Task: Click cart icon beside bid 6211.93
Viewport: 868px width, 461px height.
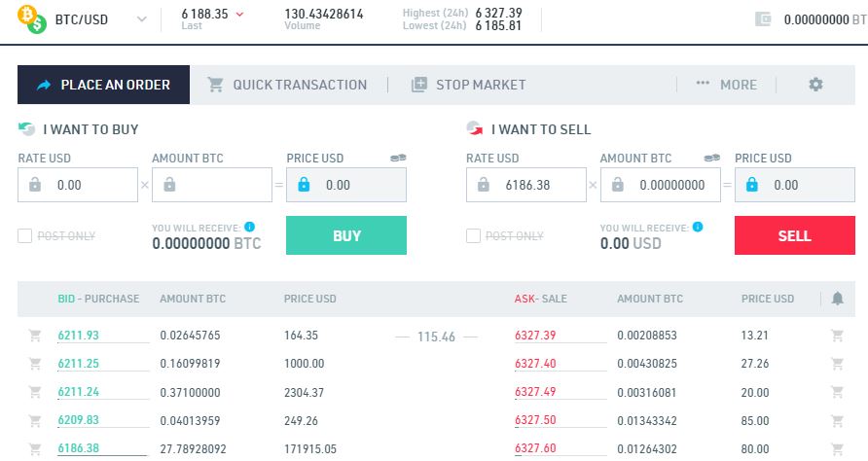Action: coord(35,336)
